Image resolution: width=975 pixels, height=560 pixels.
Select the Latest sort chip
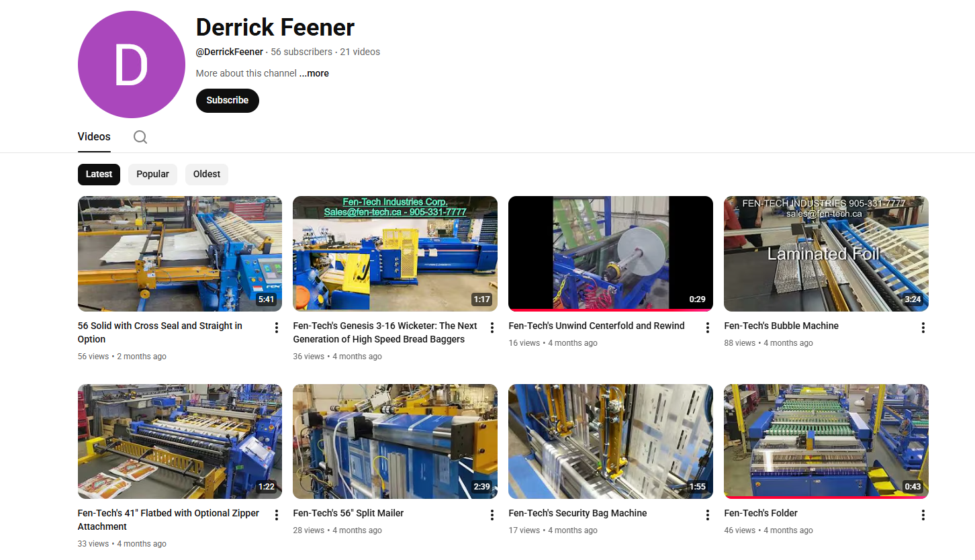(99, 175)
